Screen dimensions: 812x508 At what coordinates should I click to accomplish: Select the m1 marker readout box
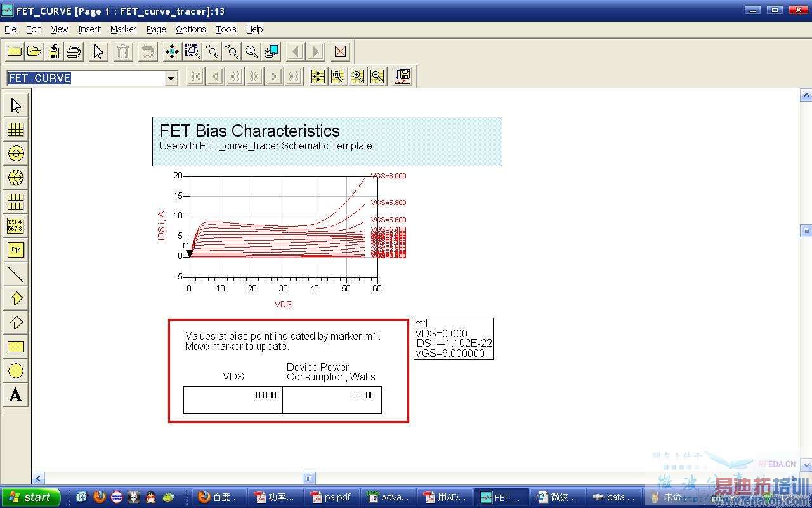point(453,338)
